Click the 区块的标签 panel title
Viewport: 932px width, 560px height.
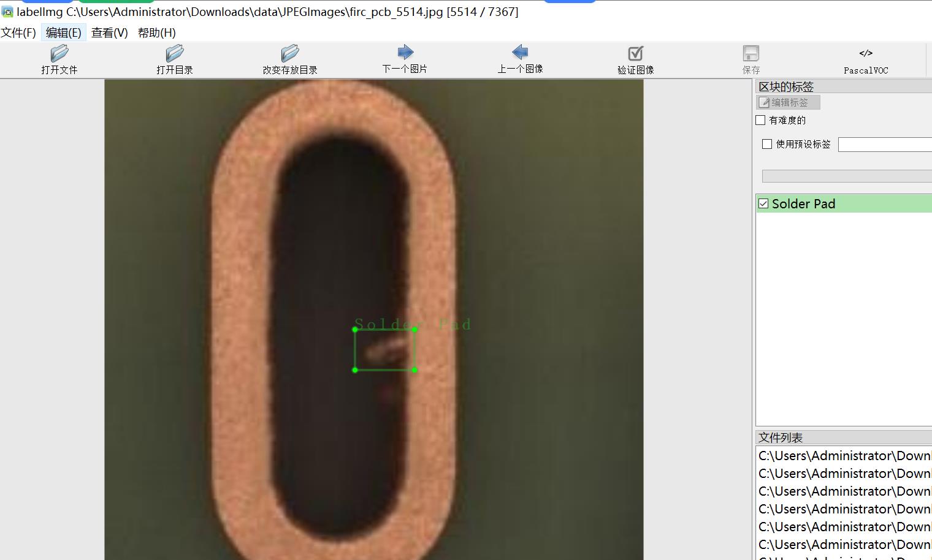click(x=786, y=87)
